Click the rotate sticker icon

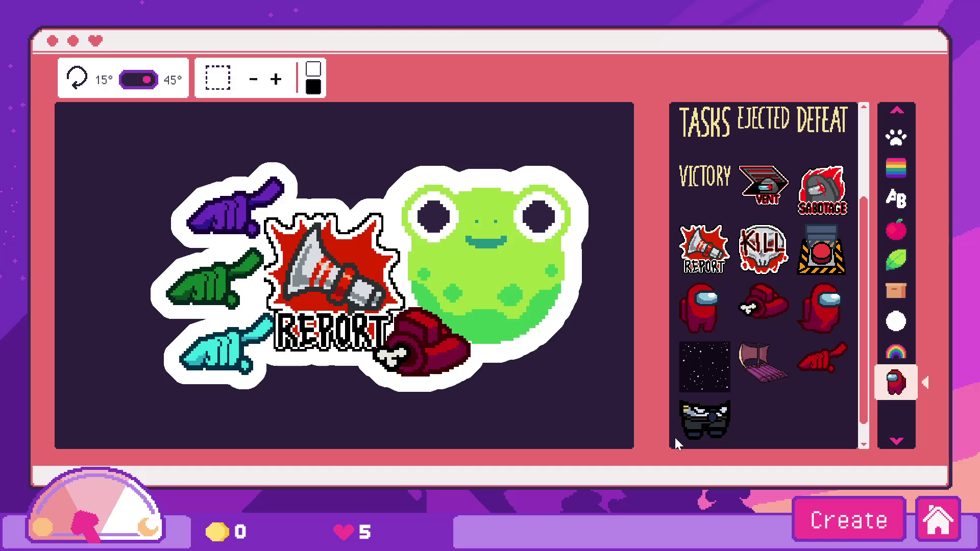77,79
